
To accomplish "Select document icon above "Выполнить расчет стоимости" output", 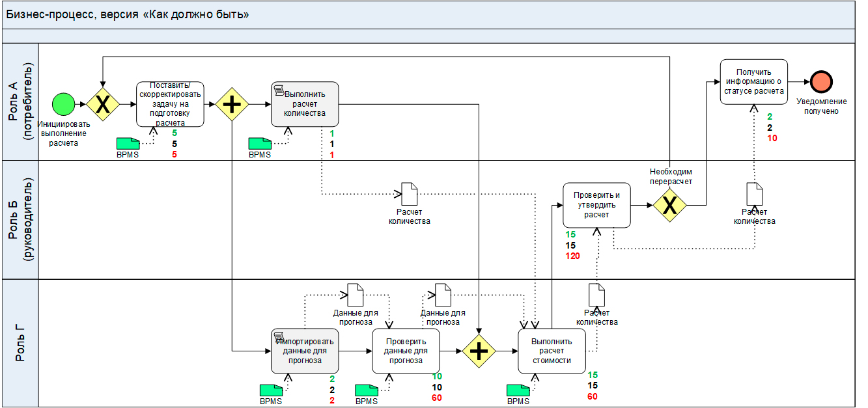I will (x=596, y=295).
